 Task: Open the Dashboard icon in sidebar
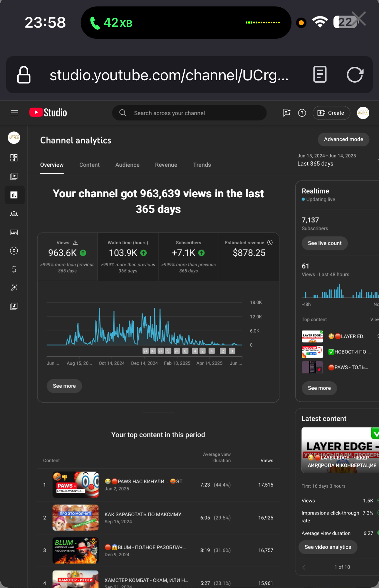pyautogui.click(x=14, y=158)
